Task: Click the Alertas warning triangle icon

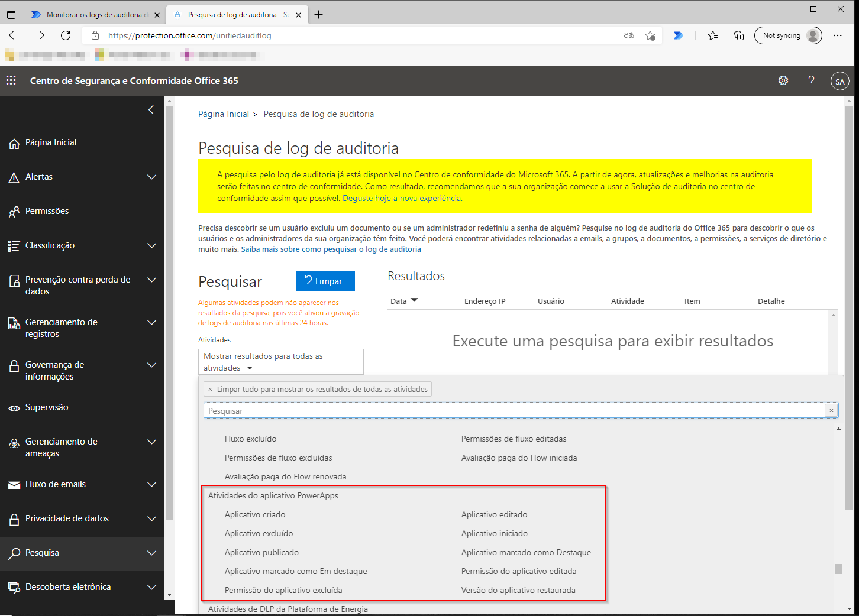Action: [14, 177]
